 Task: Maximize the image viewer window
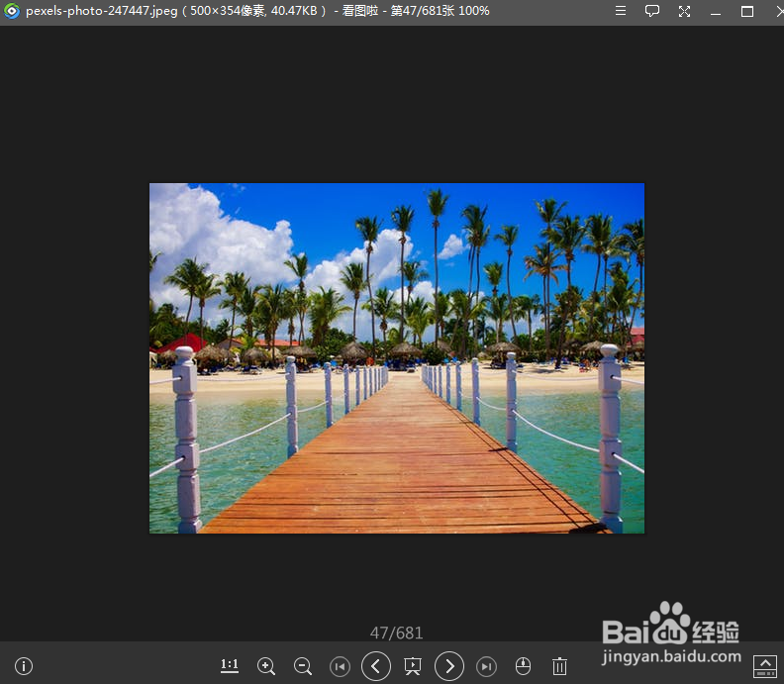click(747, 11)
